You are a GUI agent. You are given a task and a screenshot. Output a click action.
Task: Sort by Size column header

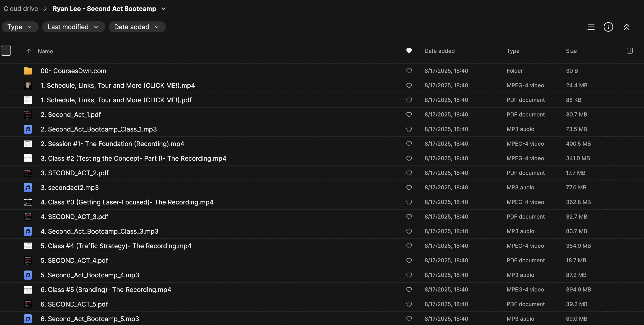pos(571,51)
